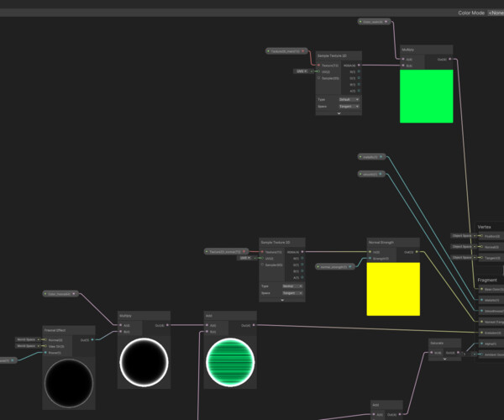Viewport: 504px width, 420px height.
Task: Click R output port of main Sample Texture 2D
Action: tap(359, 71)
